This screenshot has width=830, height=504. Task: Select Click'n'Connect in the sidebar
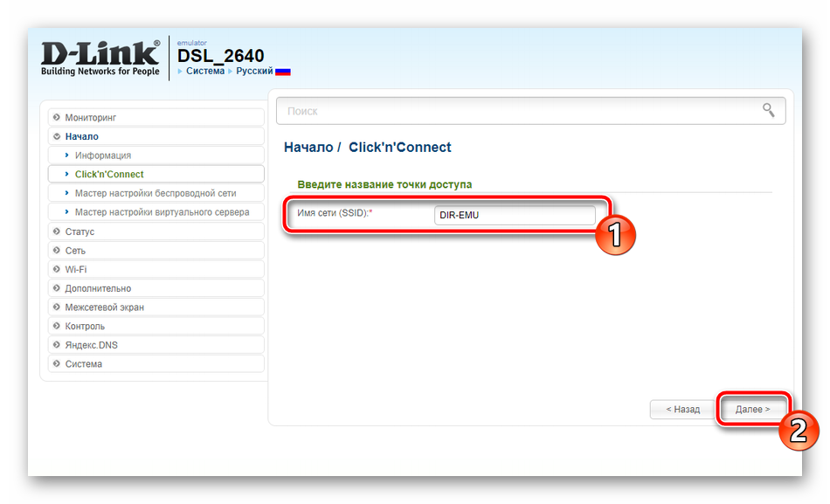(156, 174)
